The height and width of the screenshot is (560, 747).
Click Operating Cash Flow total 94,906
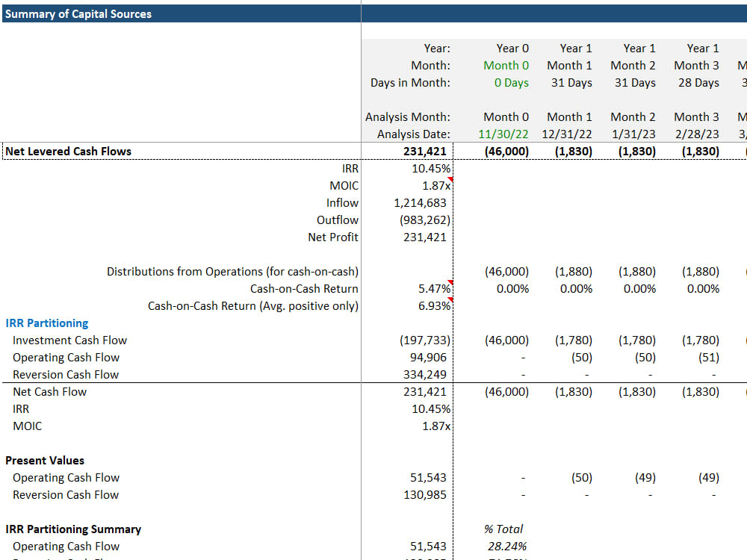coord(428,357)
